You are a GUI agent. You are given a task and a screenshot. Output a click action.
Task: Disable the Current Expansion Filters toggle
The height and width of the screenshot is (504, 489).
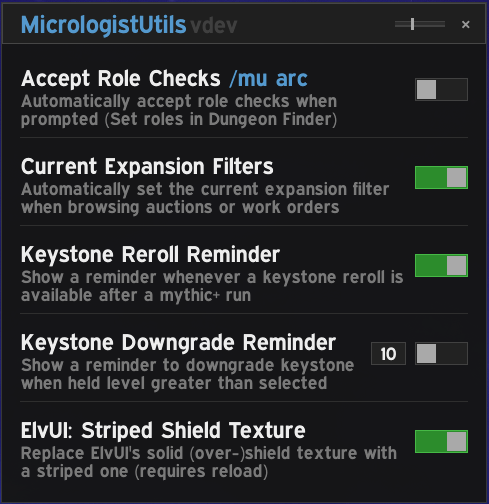coord(441,177)
